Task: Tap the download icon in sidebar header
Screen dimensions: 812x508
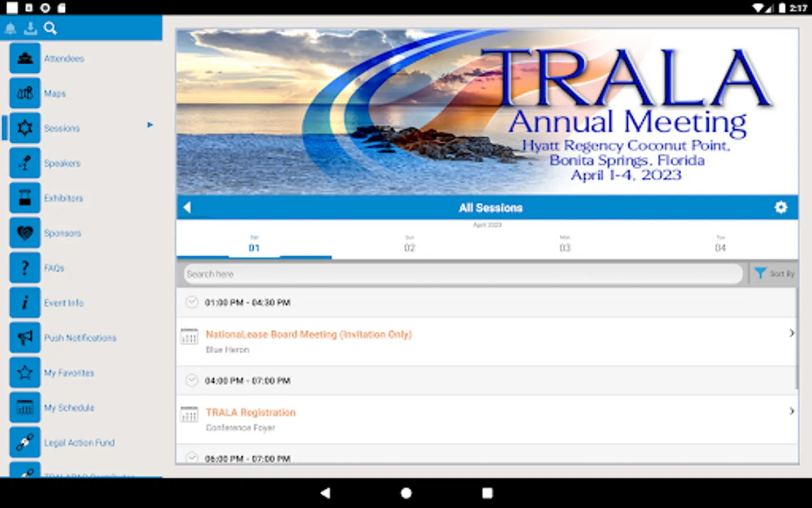Action: click(30, 28)
